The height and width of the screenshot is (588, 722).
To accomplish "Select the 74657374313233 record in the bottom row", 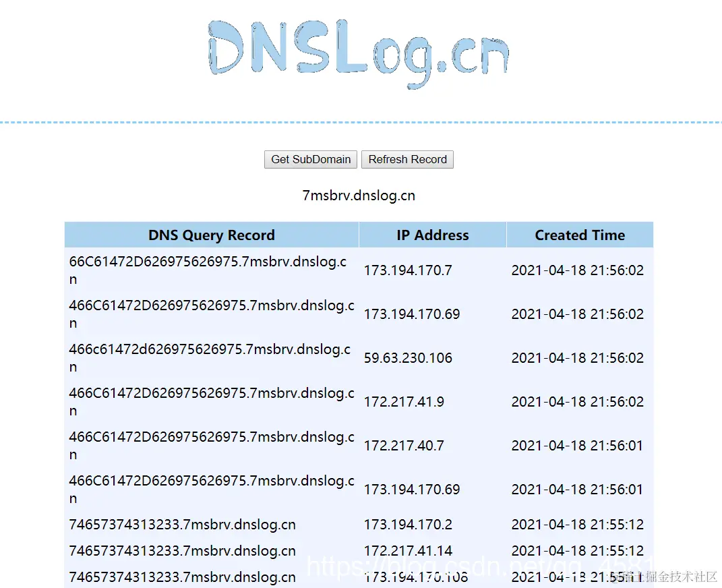I will (x=182, y=577).
